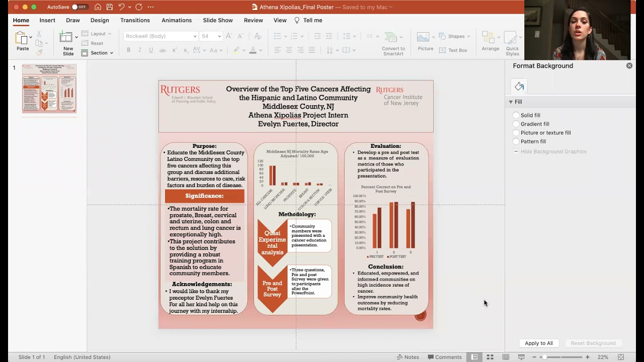
Task: Open the Slide Show tab
Action: point(218,20)
